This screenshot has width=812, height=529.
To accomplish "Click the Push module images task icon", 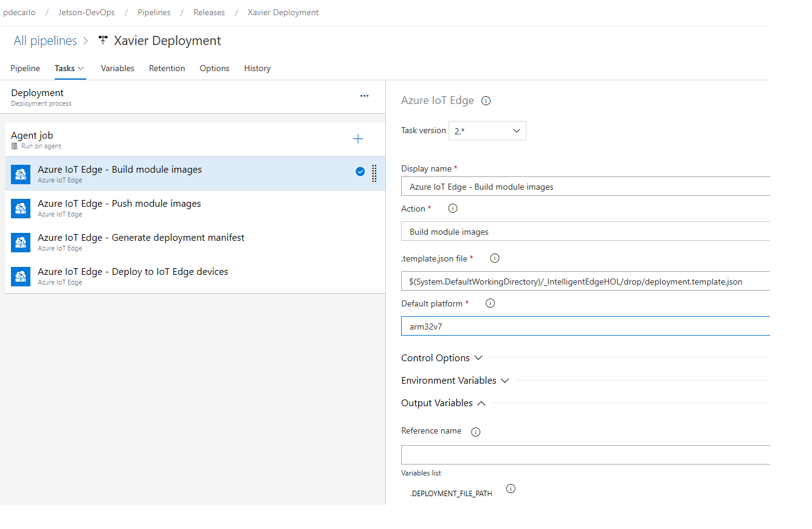I will pos(20,209).
